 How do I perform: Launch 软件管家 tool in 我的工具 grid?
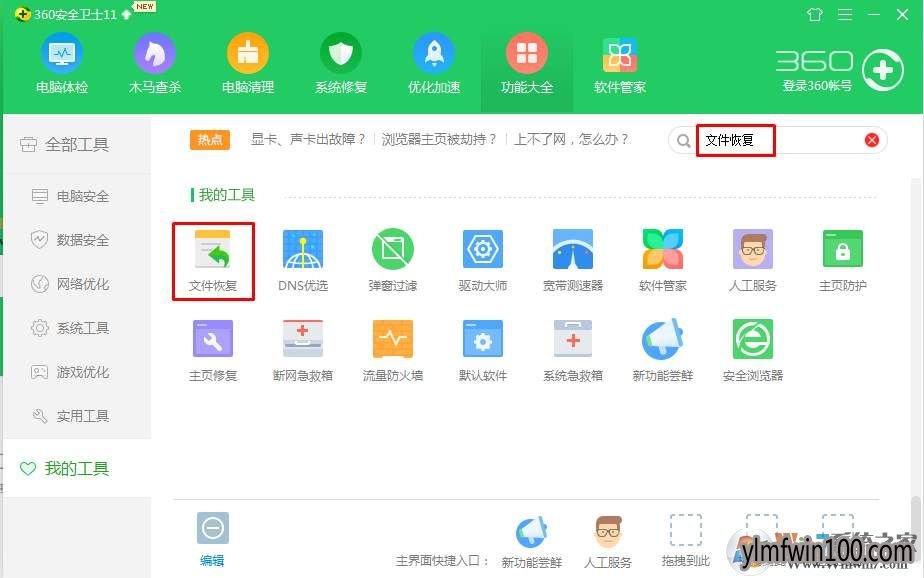(663, 261)
